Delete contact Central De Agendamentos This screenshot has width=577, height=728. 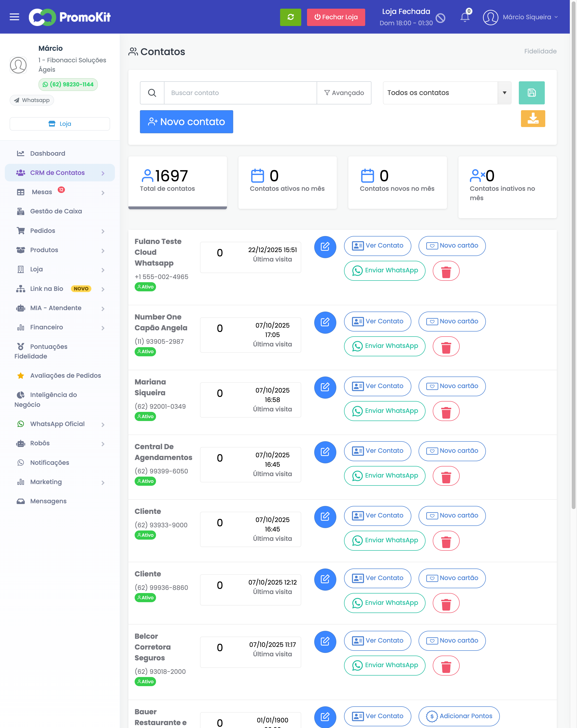pyautogui.click(x=446, y=476)
